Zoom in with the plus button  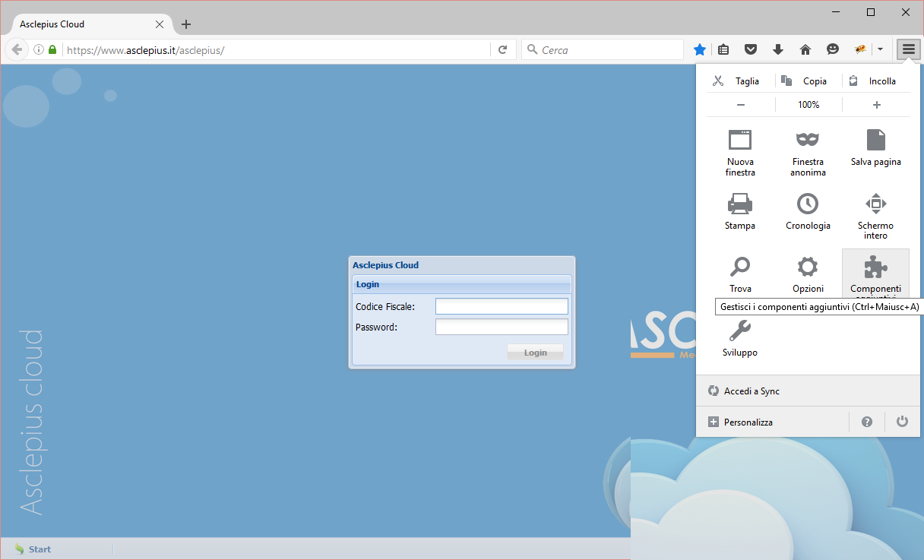(x=876, y=105)
